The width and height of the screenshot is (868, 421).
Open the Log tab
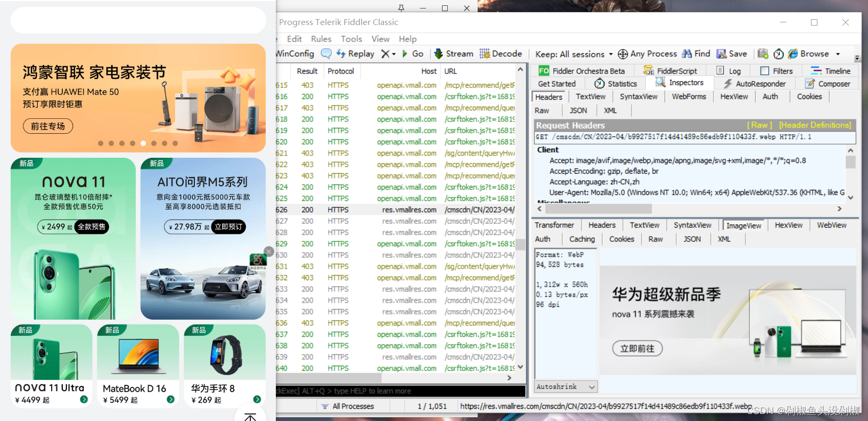coord(728,71)
